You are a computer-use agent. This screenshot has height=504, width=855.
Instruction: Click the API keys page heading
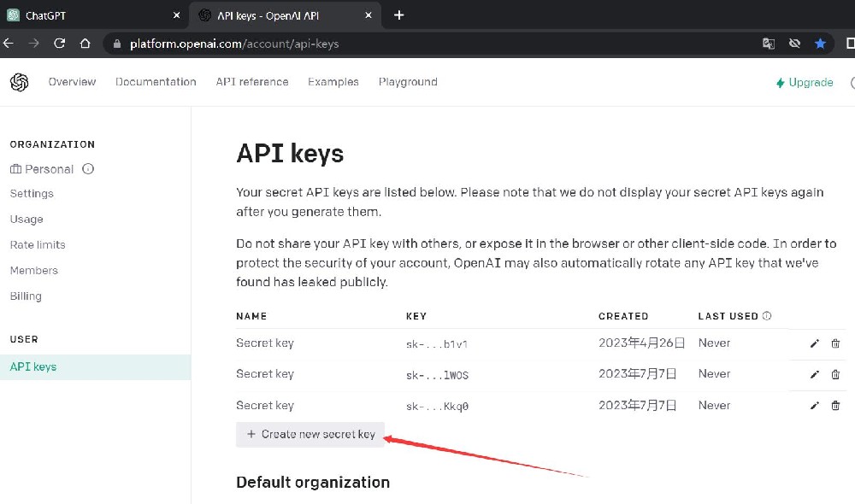click(290, 154)
